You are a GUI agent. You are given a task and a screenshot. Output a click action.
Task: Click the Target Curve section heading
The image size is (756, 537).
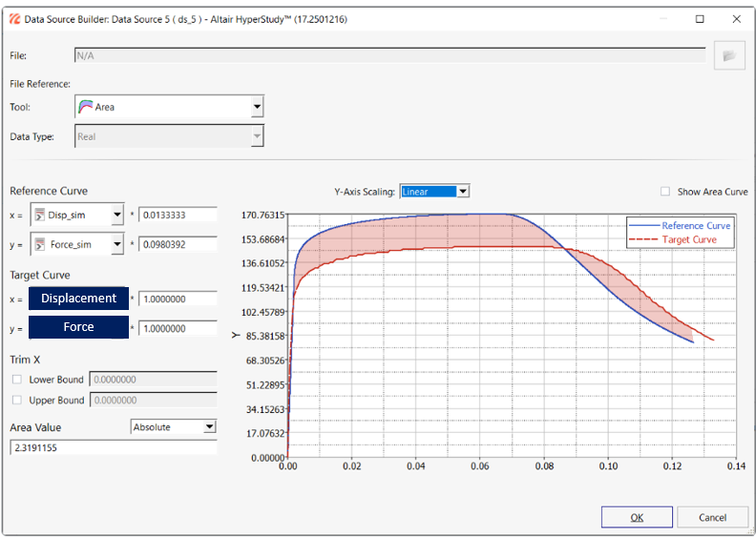pyautogui.click(x=40, y=275)
